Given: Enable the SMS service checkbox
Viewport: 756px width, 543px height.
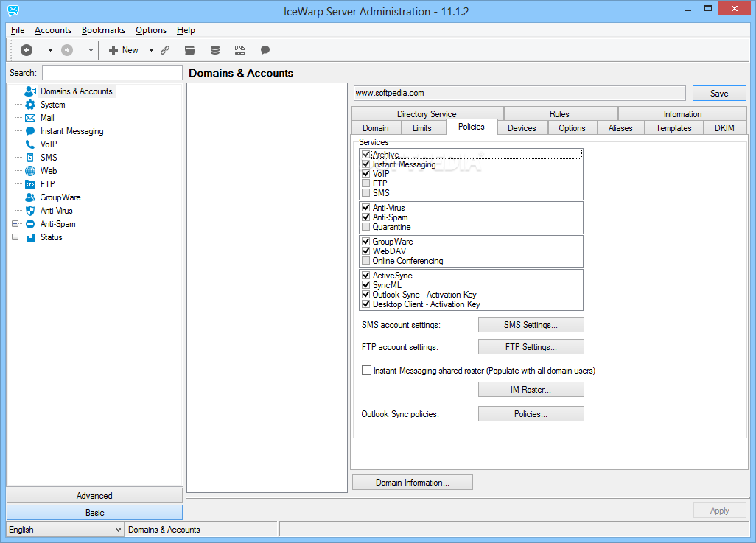Looking at the screenshot, I should [x=366, y=193].
